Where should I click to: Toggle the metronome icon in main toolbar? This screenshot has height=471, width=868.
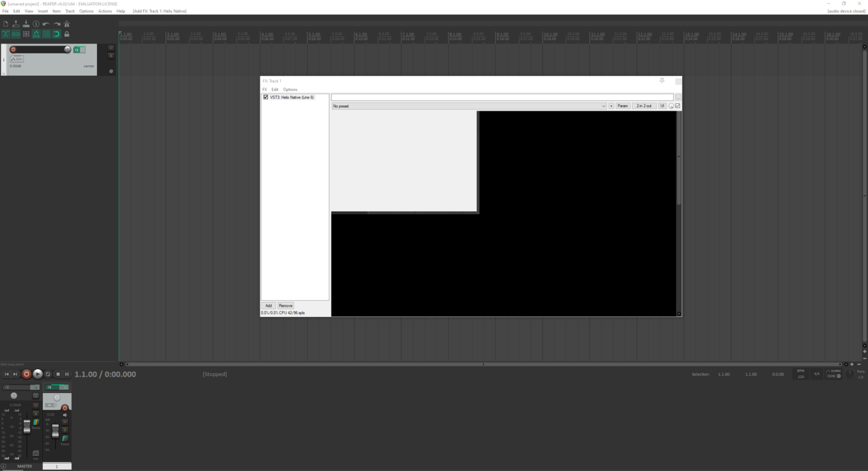pos(66,24)
